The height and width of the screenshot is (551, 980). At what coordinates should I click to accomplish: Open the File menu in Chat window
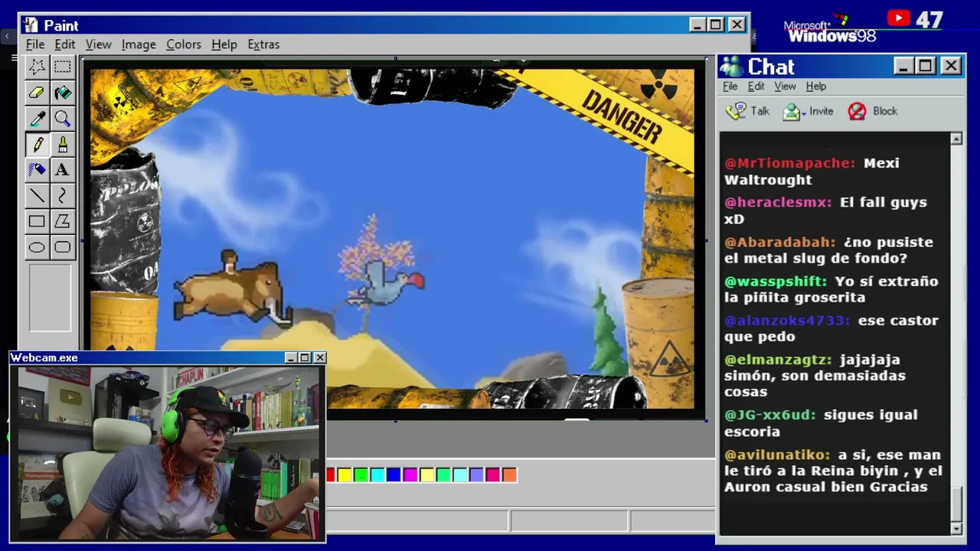730,86
